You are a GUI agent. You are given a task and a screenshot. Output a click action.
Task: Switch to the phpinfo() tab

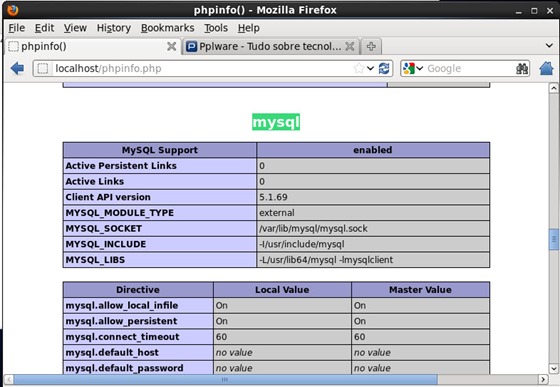click(93, 46)
